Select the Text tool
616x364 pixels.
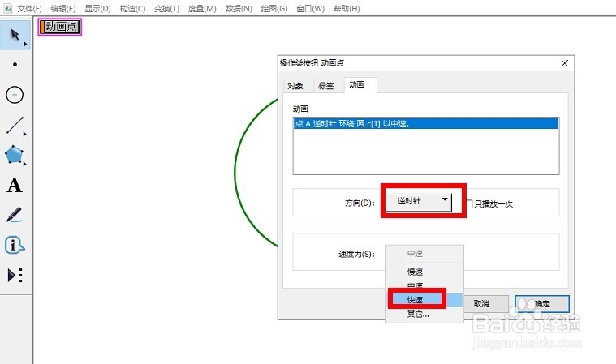[x=15, y=185]
